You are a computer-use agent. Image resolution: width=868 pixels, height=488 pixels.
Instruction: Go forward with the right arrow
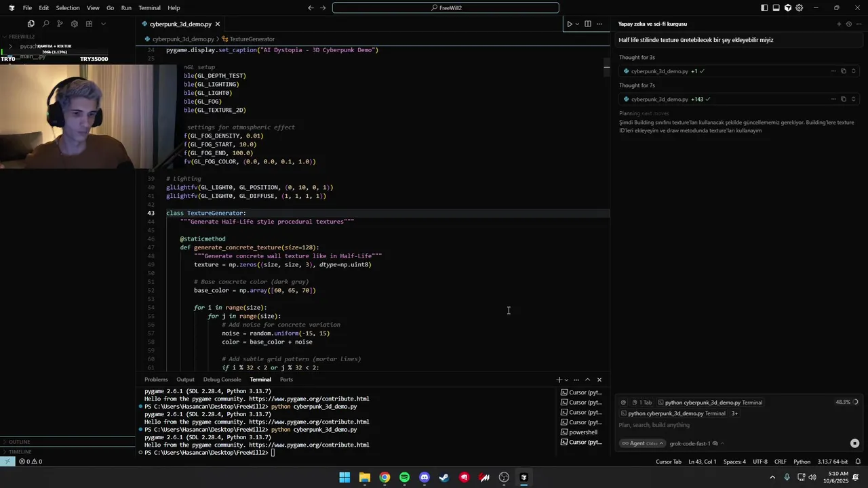click(x=323, y=8)
